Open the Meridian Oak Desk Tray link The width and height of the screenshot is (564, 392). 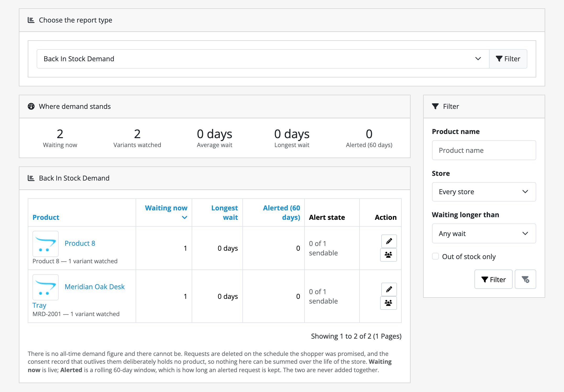[79, 296]
